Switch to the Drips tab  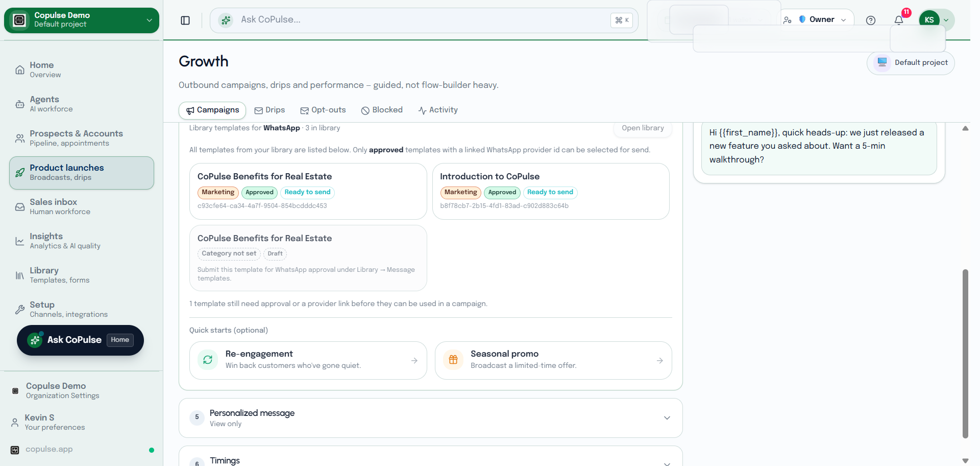pos(269,110)
